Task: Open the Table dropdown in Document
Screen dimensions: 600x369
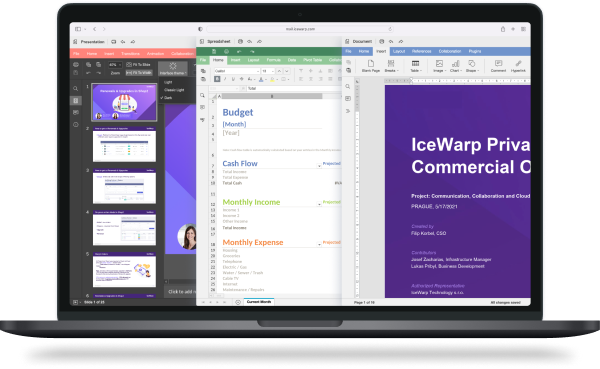Action: pyautogui.click(x=416, y=66)
